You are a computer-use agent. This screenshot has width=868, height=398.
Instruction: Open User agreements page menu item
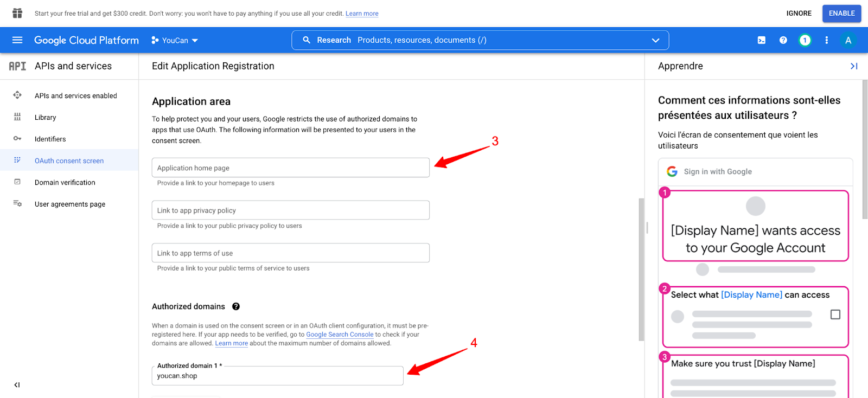click(x=70, y=204)
